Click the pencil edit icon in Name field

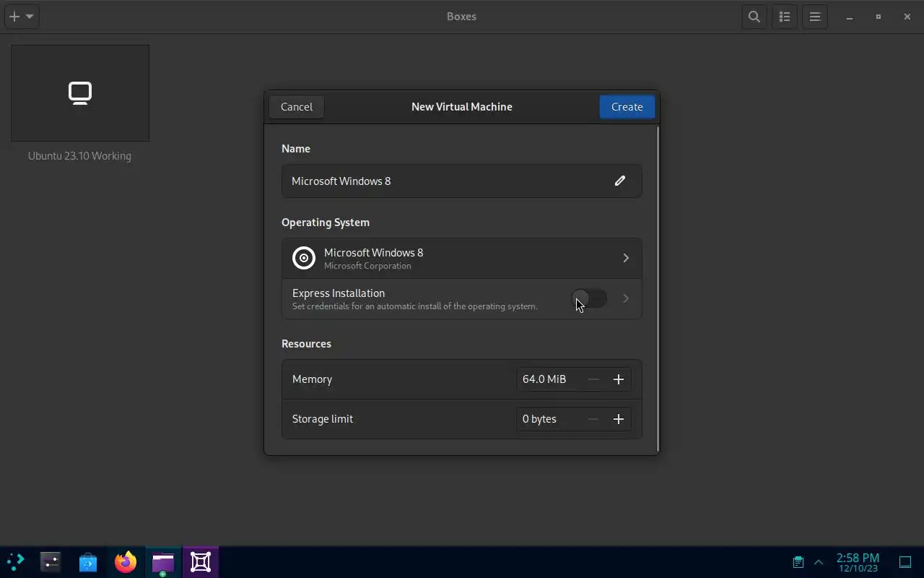click(619, 181)
